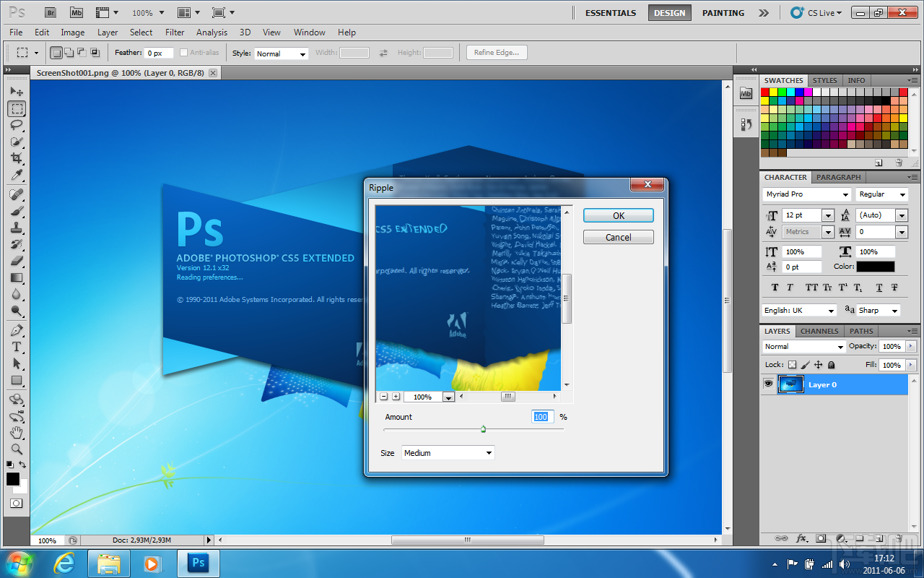This screenshot has height=578, width=924.
Task: Select the Horizontal Type tool
Action: 17,346
